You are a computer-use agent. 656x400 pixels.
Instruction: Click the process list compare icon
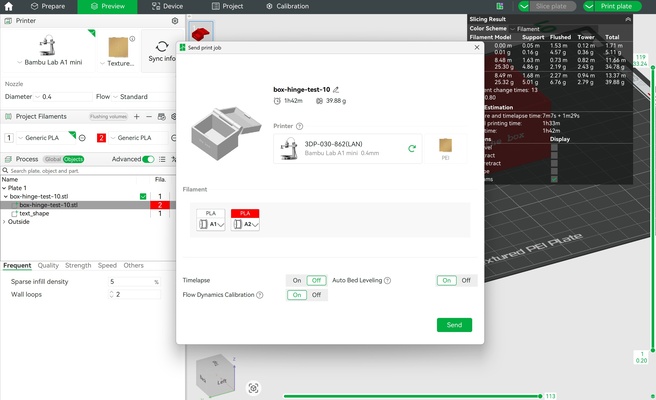click(162, 159)
